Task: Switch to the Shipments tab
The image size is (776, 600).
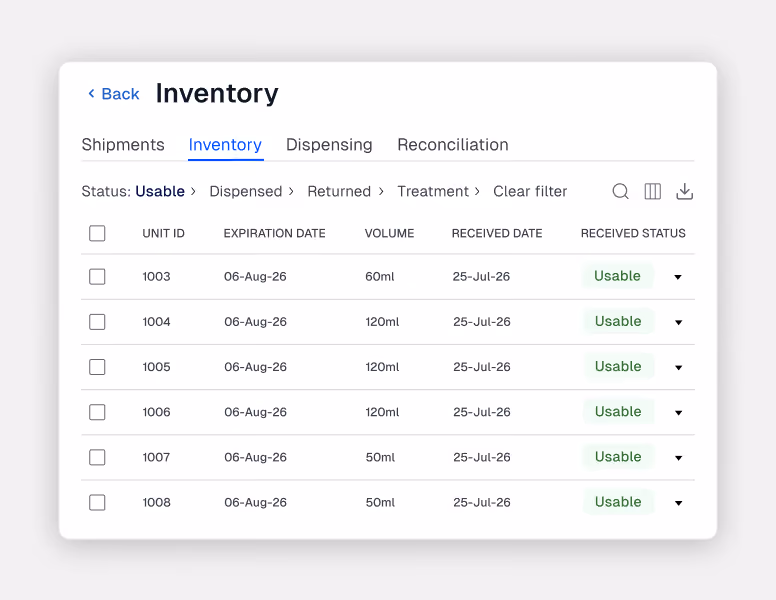Action: pos(123,145)
